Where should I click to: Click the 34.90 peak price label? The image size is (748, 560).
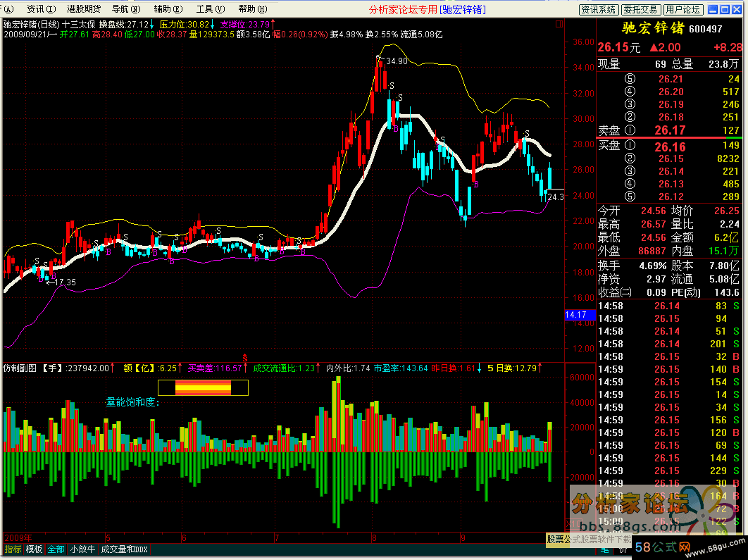point(397,61)
